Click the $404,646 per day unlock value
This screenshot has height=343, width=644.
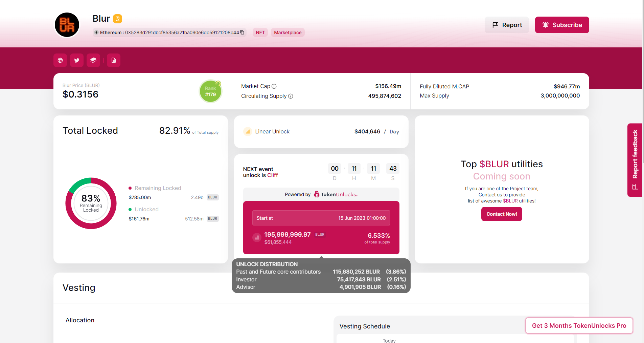point(367,132)
